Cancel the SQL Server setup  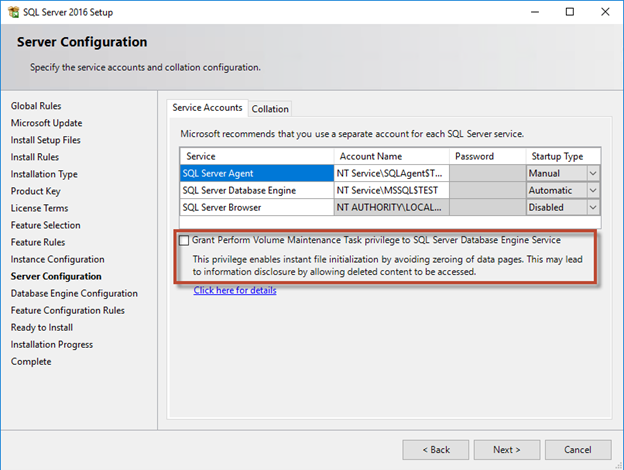click(x=576, y=449)
